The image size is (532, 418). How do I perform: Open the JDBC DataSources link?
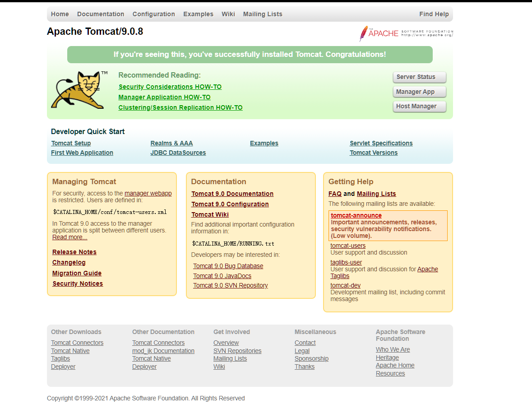pyautogui.click(x=178, y=153)
